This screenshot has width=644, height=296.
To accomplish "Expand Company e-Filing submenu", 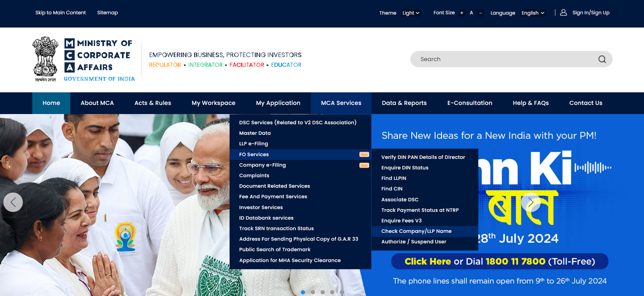I will (x=262, y=165).
